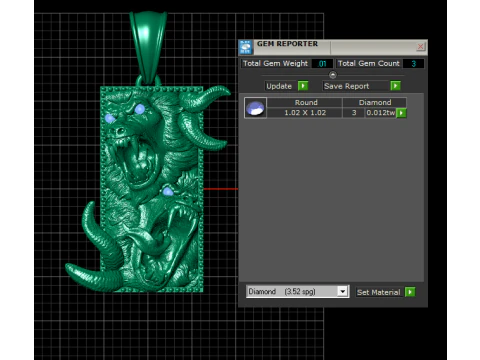480x360 pixels.
Task: Click the Round shape cell
Action: 305,103
